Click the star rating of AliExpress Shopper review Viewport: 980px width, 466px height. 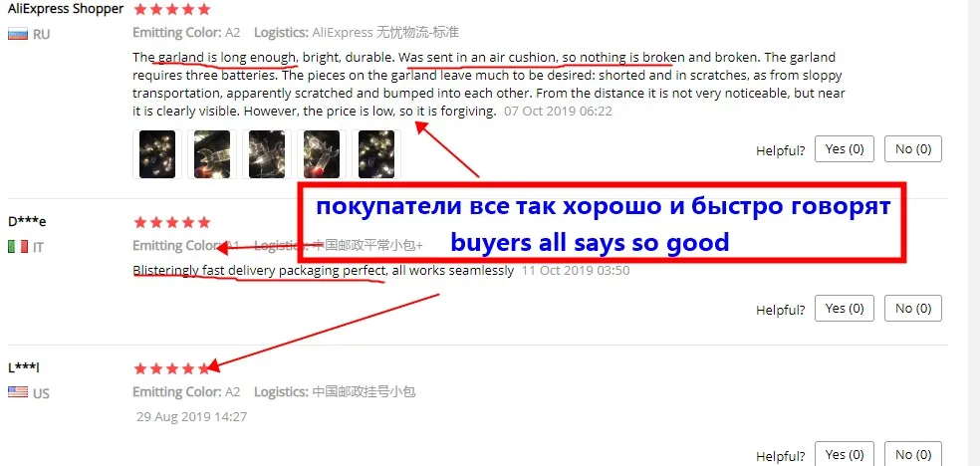[172, 9]
